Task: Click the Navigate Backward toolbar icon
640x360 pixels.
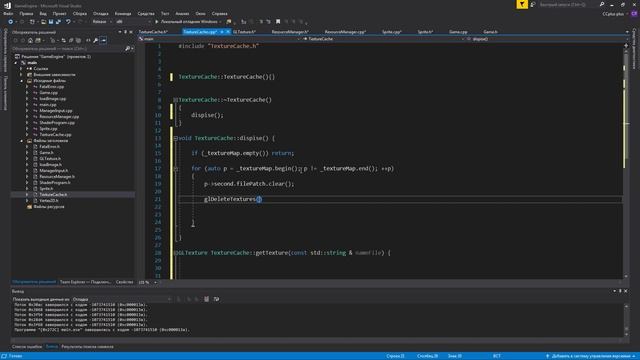Action: coord(11,22)
